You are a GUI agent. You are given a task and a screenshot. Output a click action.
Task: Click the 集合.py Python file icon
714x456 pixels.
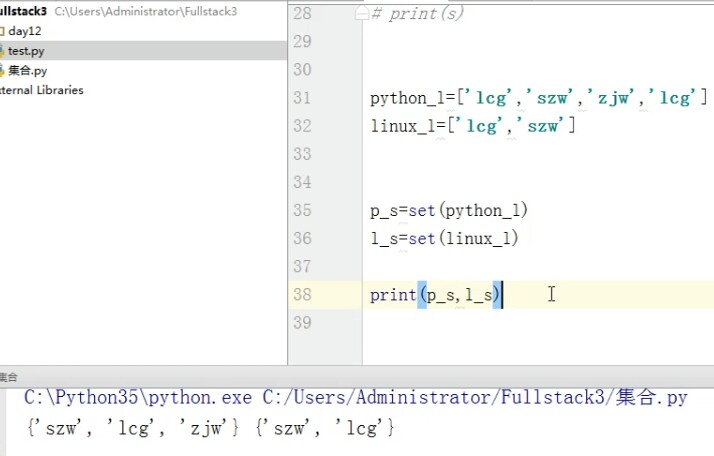(2, 71)
